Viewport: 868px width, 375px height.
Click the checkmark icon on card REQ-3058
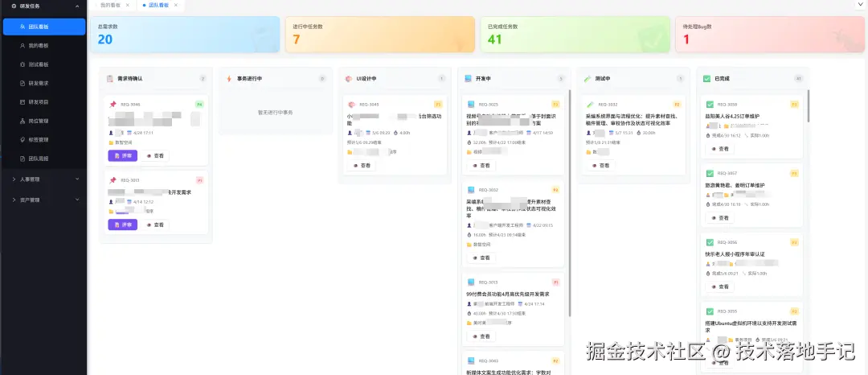[x=710, y=104]
